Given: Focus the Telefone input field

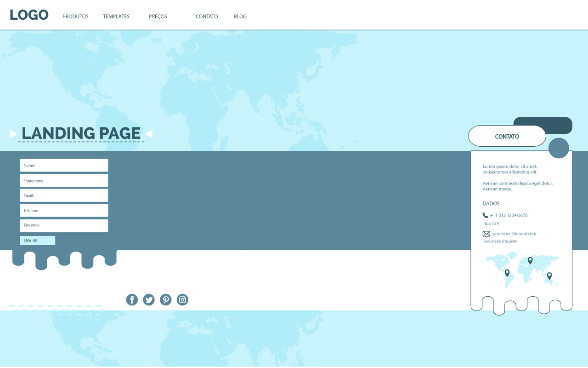Looking at the screenshot, I should pos(64,210).
